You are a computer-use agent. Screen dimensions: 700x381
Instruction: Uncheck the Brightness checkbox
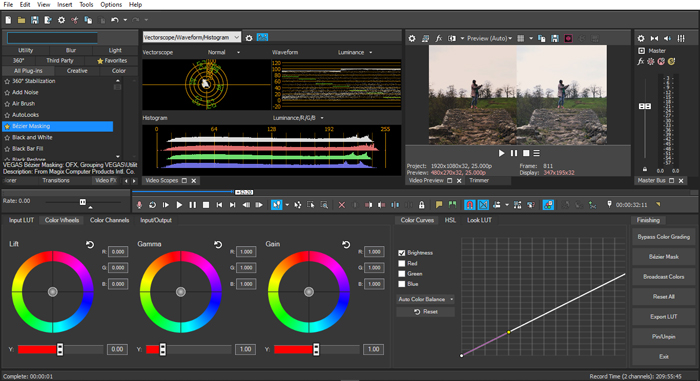(x=402, y=253)
